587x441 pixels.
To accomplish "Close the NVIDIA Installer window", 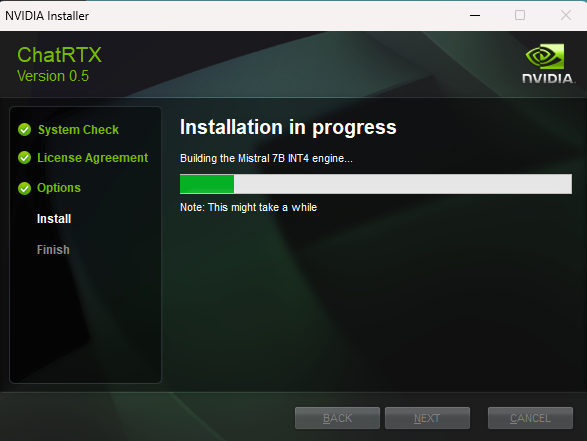I will 566,15.
